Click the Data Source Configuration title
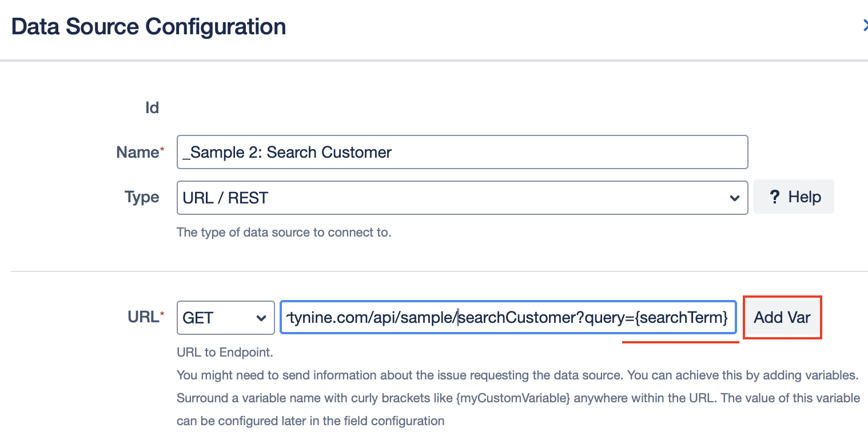Screen dimensions: 868x448 (148, 26)
